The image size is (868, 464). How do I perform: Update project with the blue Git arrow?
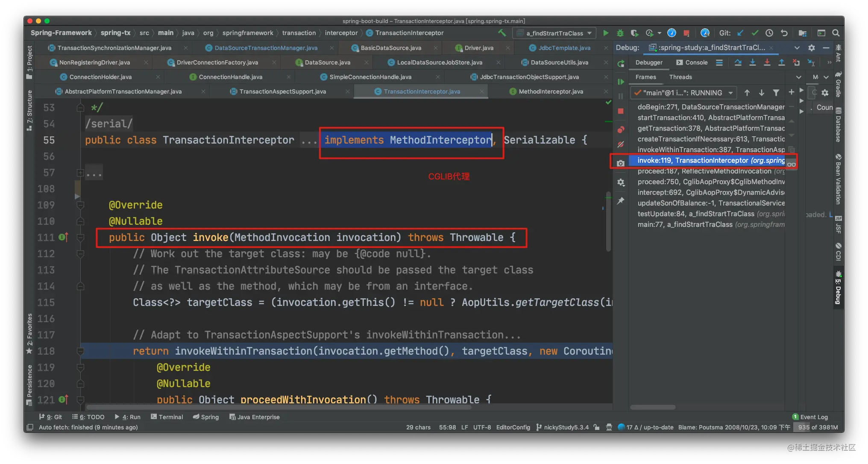point(740,33)
